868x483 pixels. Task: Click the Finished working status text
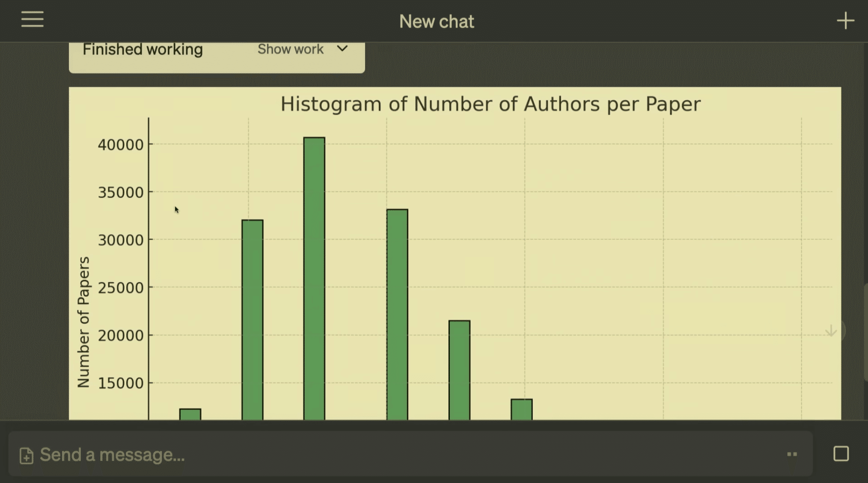click(x=143, y=49)
